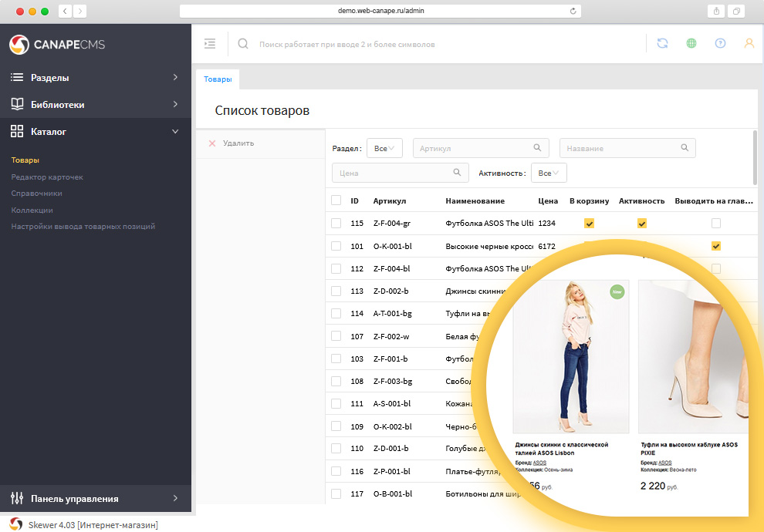
Task: Switch to the Товары tab
Action: coord(218,79)
